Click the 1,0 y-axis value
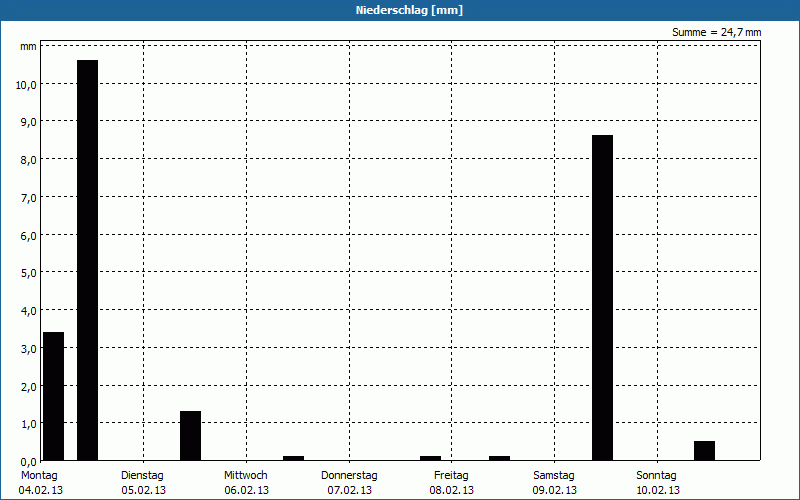 [29, 424]
